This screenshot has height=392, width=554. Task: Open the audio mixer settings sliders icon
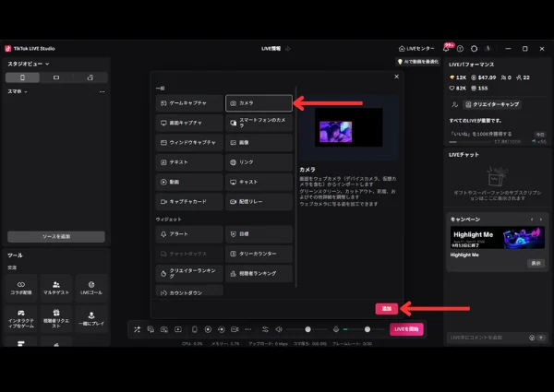[x=265, y=329]
